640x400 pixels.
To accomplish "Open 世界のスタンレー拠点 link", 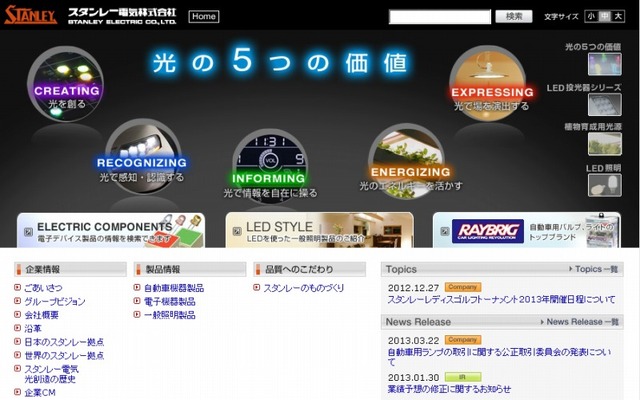I will [x=64, y=355].
